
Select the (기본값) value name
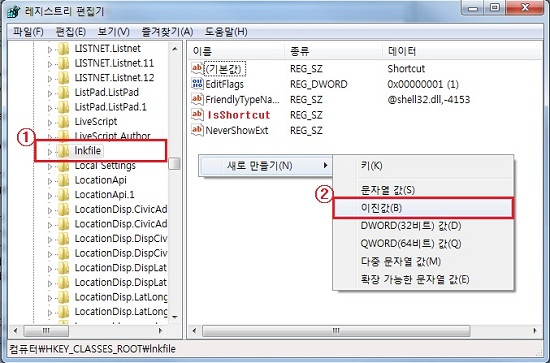point(224,68)
